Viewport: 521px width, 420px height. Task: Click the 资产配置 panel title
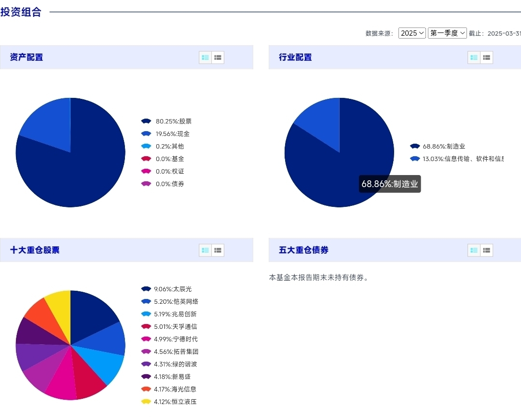pos(27,57)
